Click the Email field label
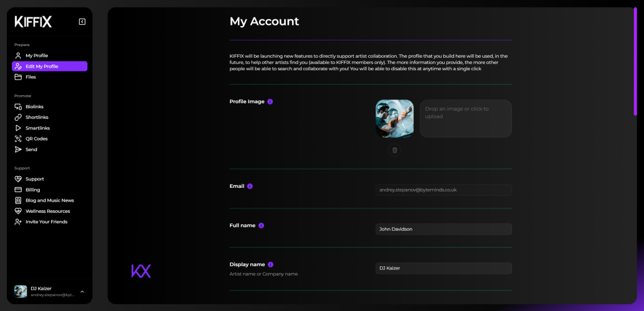This screenshot has height=311, width=644. [x=237, y=186]
